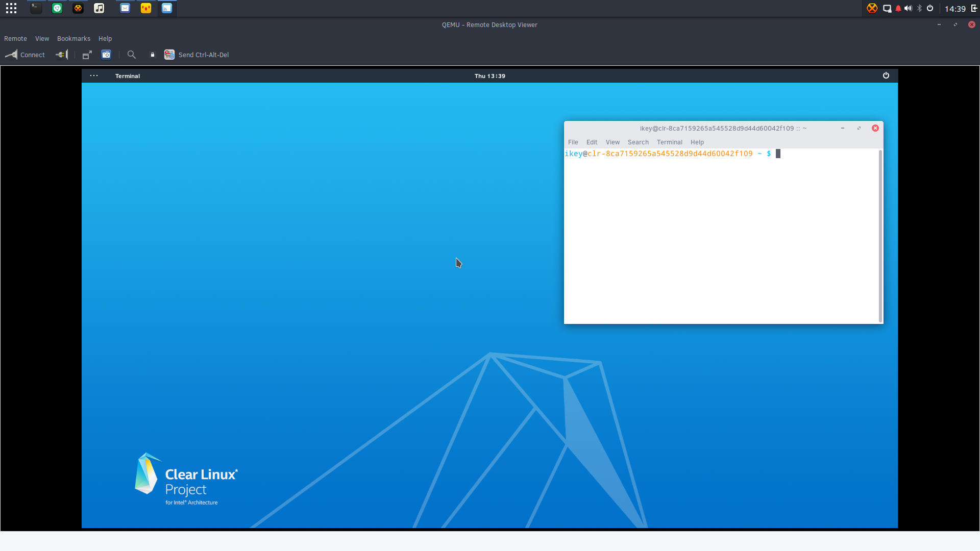This screenshot has height=551, width=980.
Task: Open the Bookmarks menu
Action: pyautogui.click(x=73, y=39)
